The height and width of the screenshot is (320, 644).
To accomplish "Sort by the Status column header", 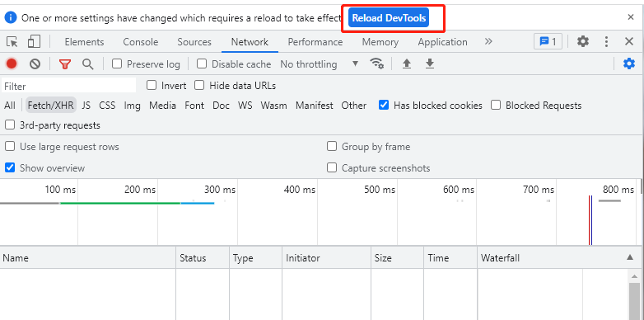I will [x=203, y=258].
